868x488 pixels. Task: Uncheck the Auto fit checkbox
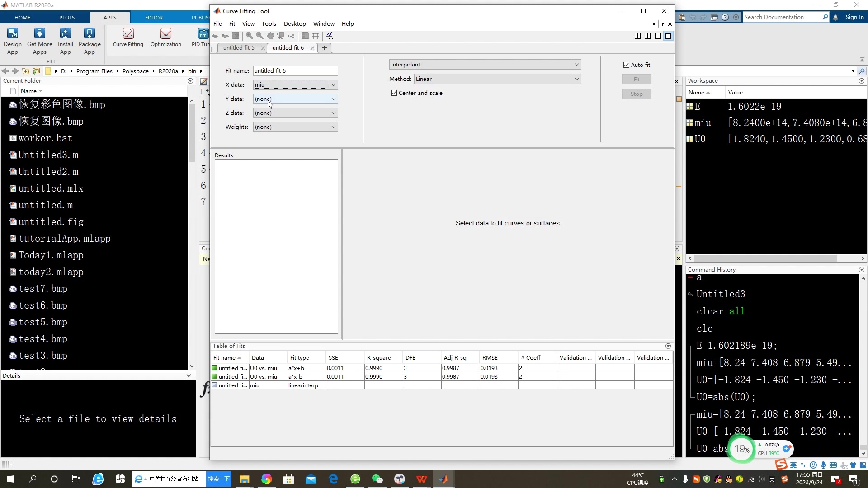click(x=626, y=65)
